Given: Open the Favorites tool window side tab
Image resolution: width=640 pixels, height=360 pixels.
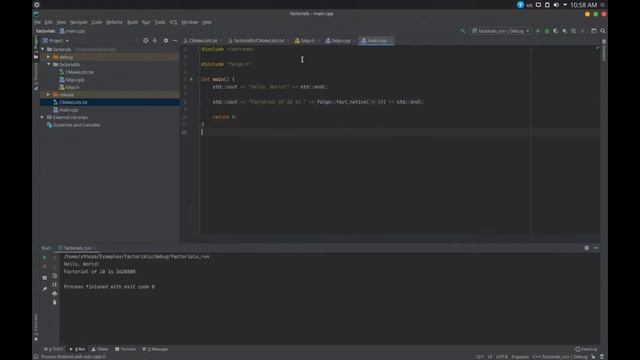Looking at the screenshot, I should pyautogui.click(x=36, y=327).
